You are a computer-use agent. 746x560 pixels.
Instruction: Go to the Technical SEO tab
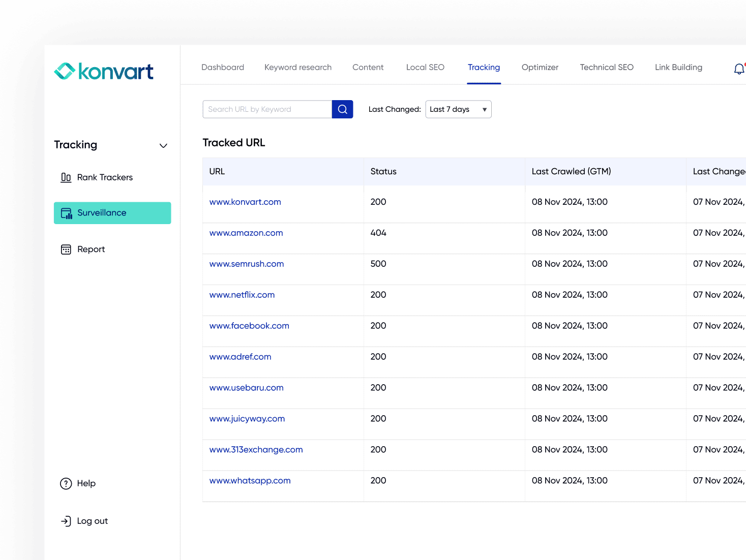[607, 67]
